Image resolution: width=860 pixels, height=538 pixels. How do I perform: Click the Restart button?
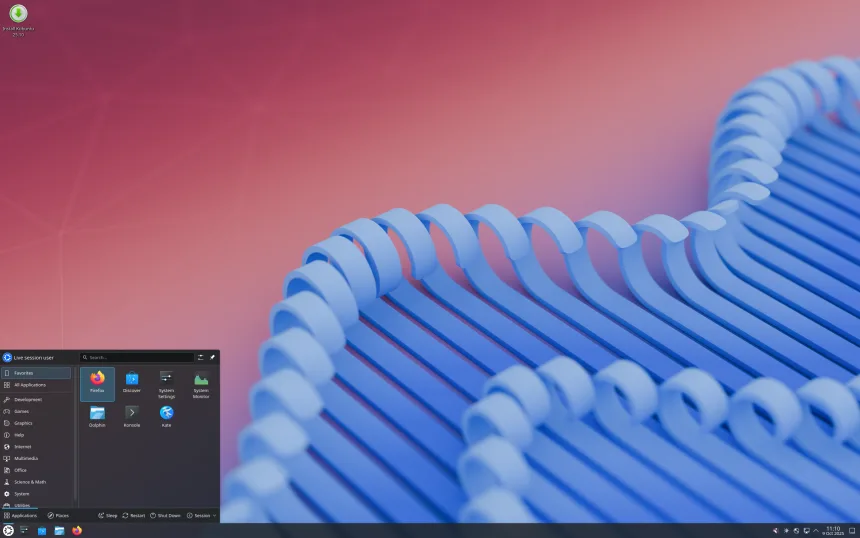point(133,515)
